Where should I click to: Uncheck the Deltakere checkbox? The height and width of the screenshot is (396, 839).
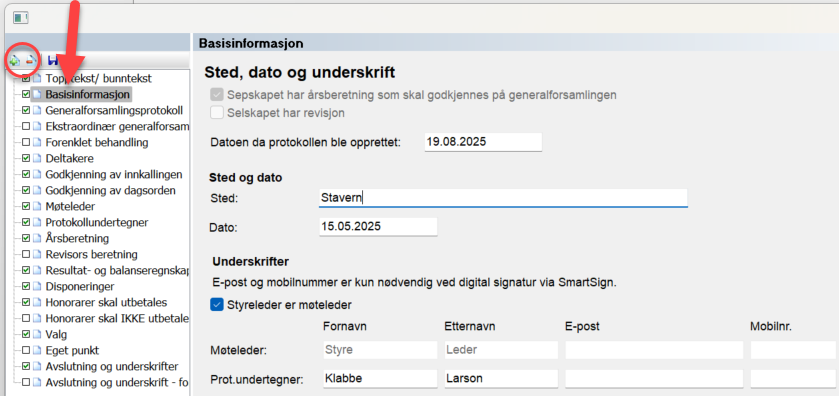[26, 158]
